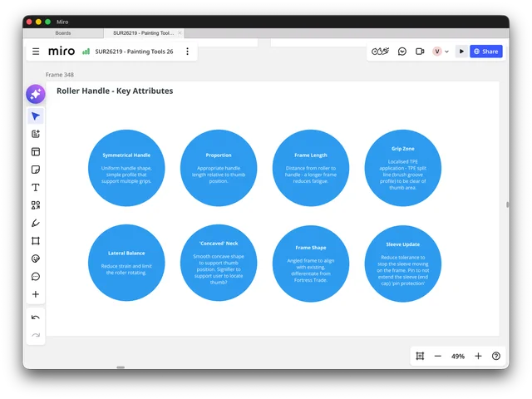Select the cursor selection tool

36,116
